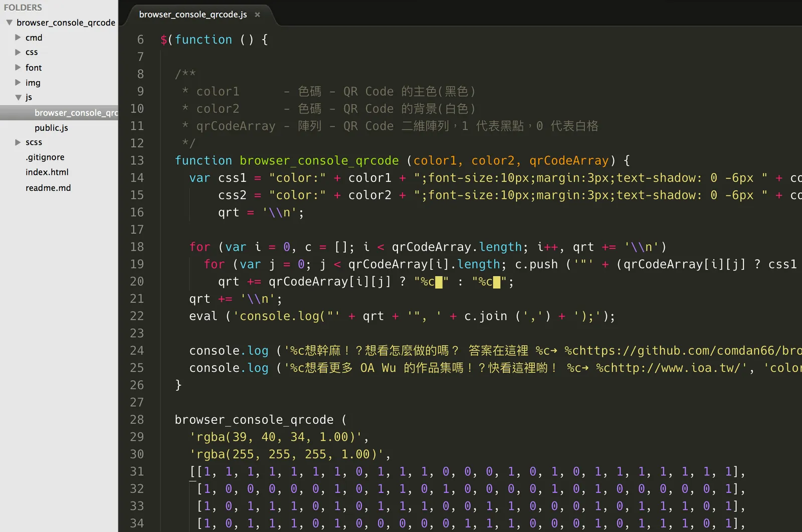This screenshot has width=802, height=532.
Task: Click the c.join call on line 22
Action: point(486,316)
